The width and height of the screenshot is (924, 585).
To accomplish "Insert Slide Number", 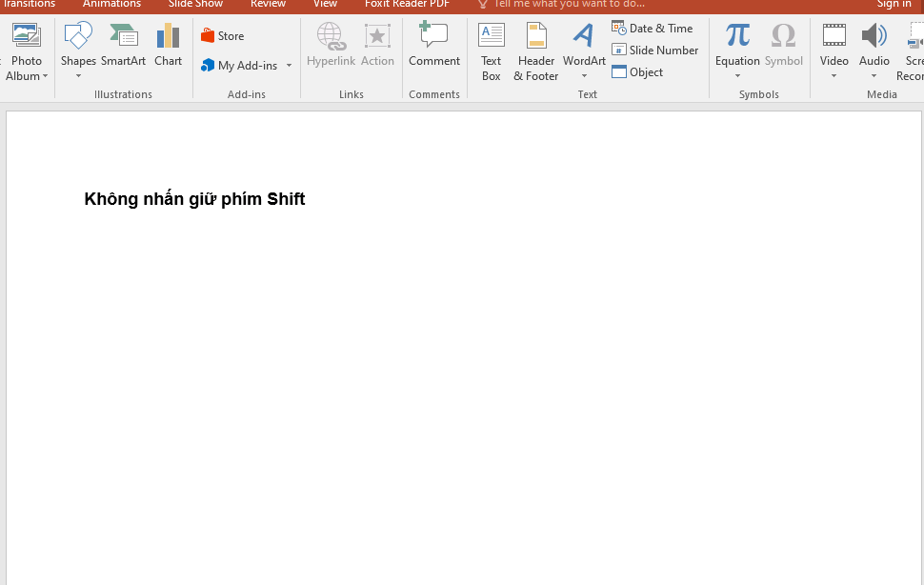I will click(x=655, y=50).
